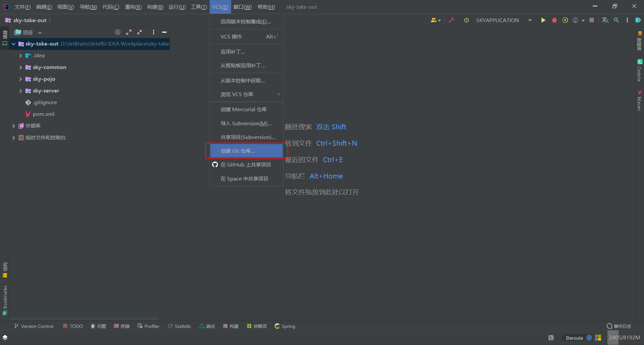The image size is (644, 345).
Task: Select opened file target icon in Project panel
Action: click(x=118, y=32)
